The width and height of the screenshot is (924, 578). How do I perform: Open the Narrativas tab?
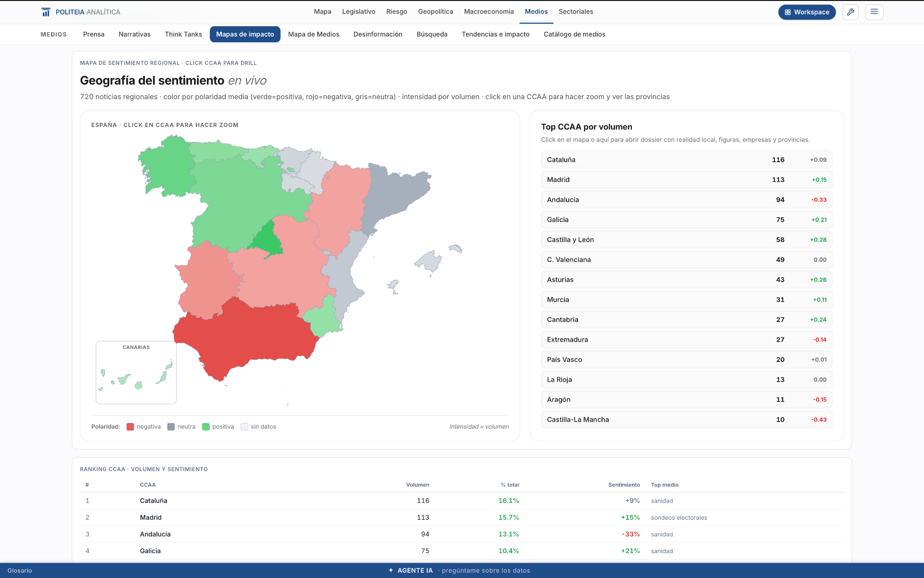135,34
